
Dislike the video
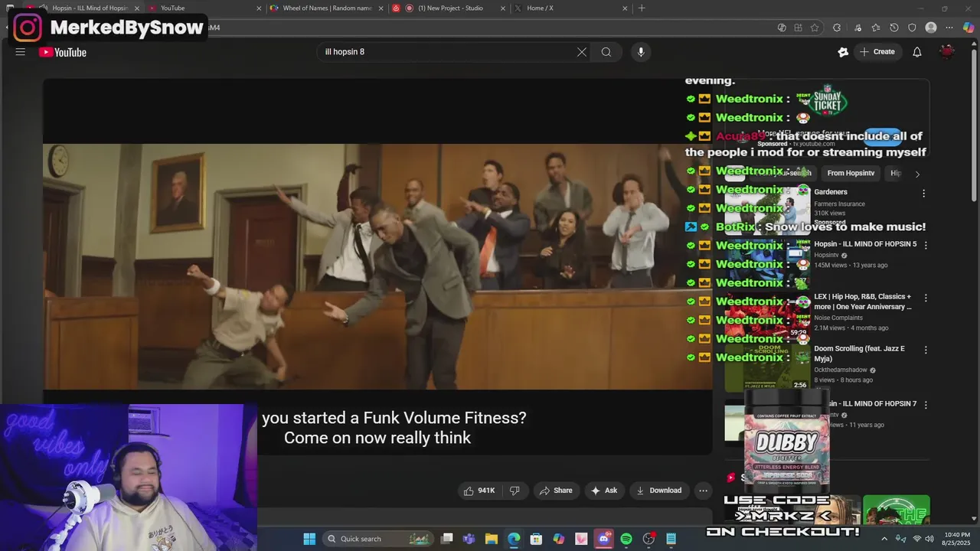pos(514,491)
